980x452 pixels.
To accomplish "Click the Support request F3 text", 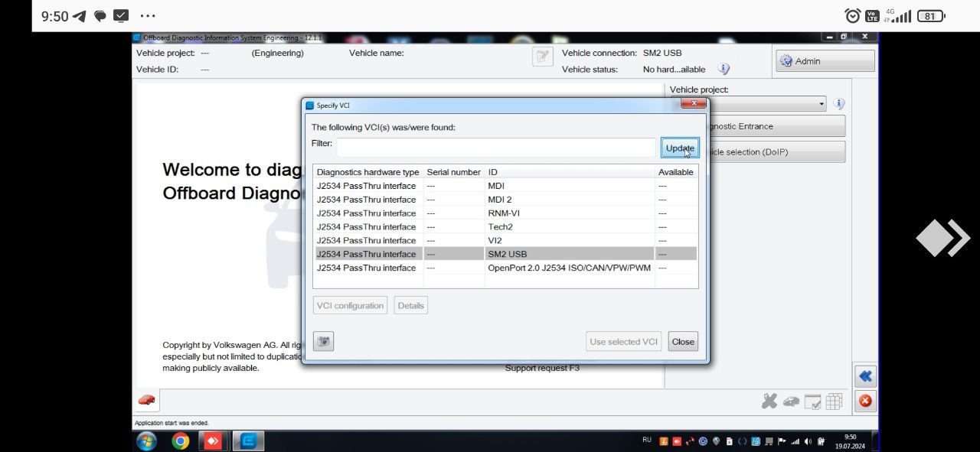I will click(542, 368).
